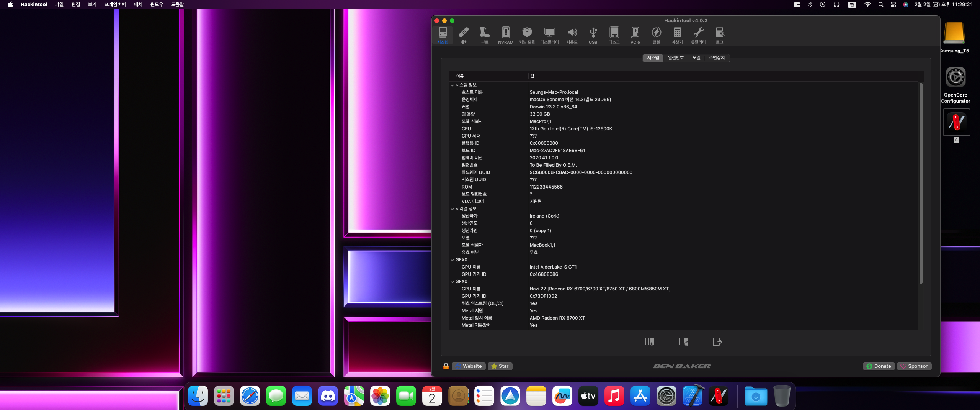Screen dimensions: 980x410
Task: Click the 값 column header
Action: (x=721, y=76)
